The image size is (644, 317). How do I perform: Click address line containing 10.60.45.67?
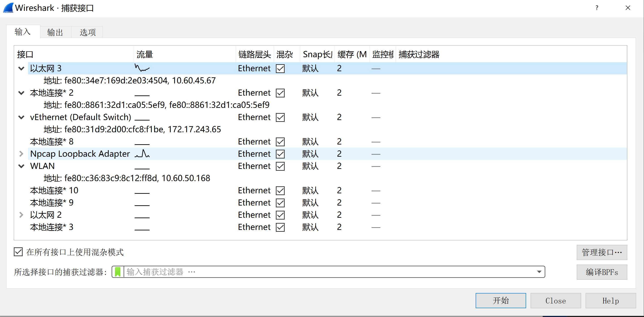coord(129,80)
